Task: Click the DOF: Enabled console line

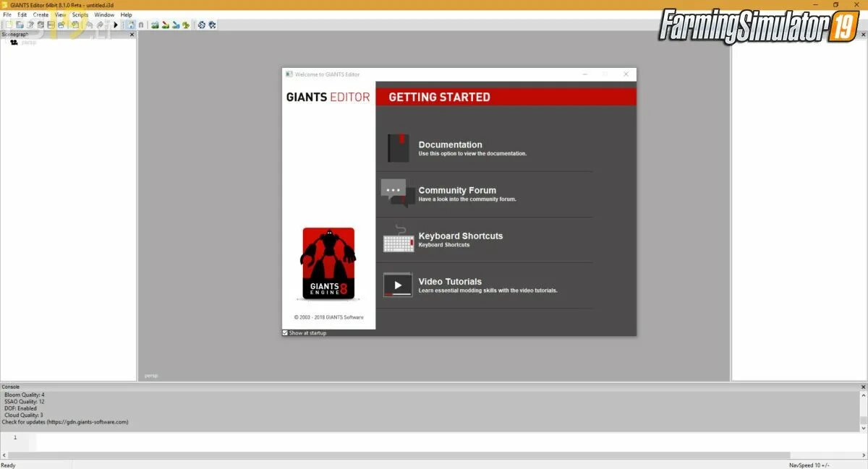Action: [21, 408]
